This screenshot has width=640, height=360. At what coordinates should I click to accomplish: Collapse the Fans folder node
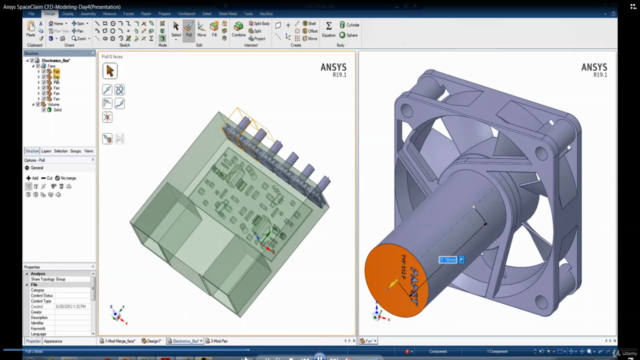point(33,66)
